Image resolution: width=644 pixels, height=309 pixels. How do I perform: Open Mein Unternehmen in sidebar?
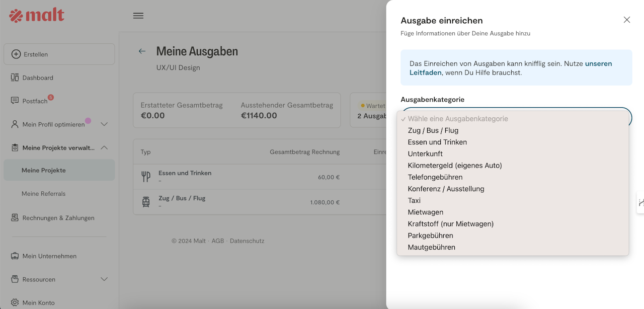49,256
